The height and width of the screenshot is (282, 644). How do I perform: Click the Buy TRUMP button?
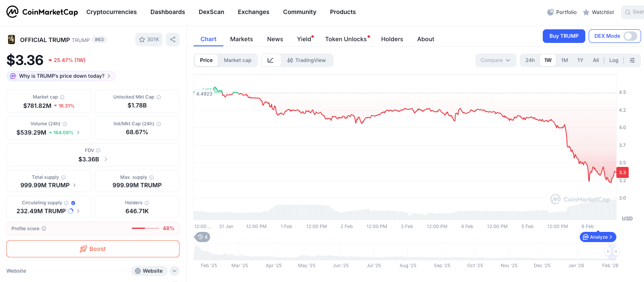[x=564, y=36]
